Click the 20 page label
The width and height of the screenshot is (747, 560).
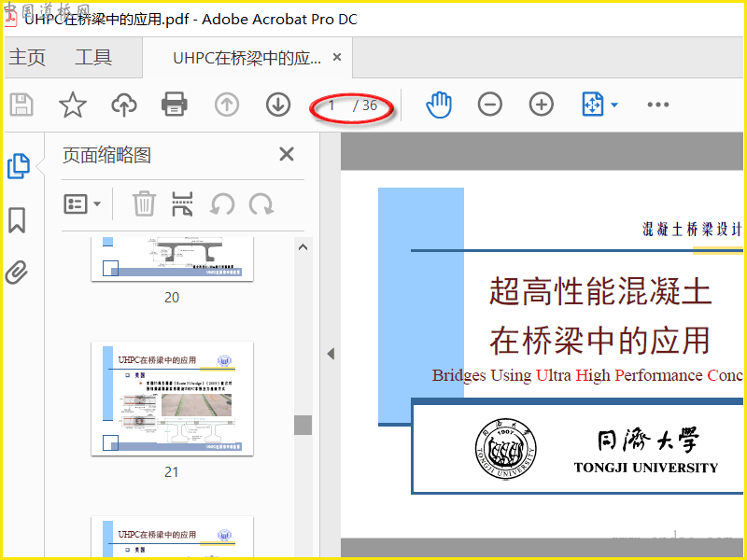172,298
